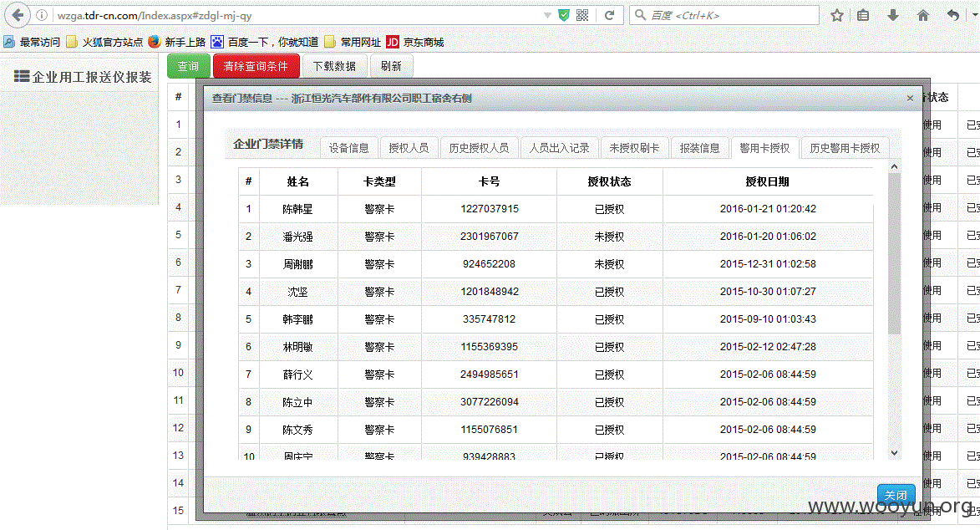The height and width of the screenshot is (530, 980).
Task: Click the blue 关闭 button
Action: pyautogui.click(x=896, y=495)
